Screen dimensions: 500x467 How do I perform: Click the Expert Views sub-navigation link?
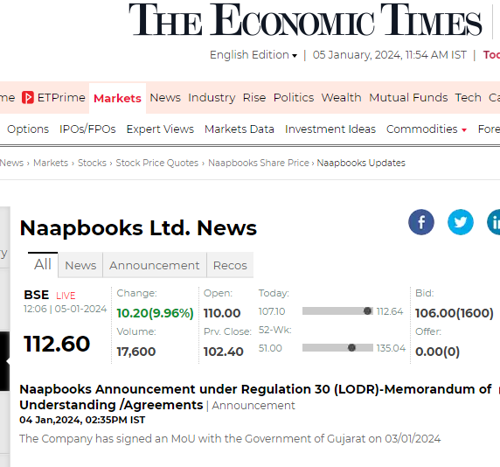[160, 129]
